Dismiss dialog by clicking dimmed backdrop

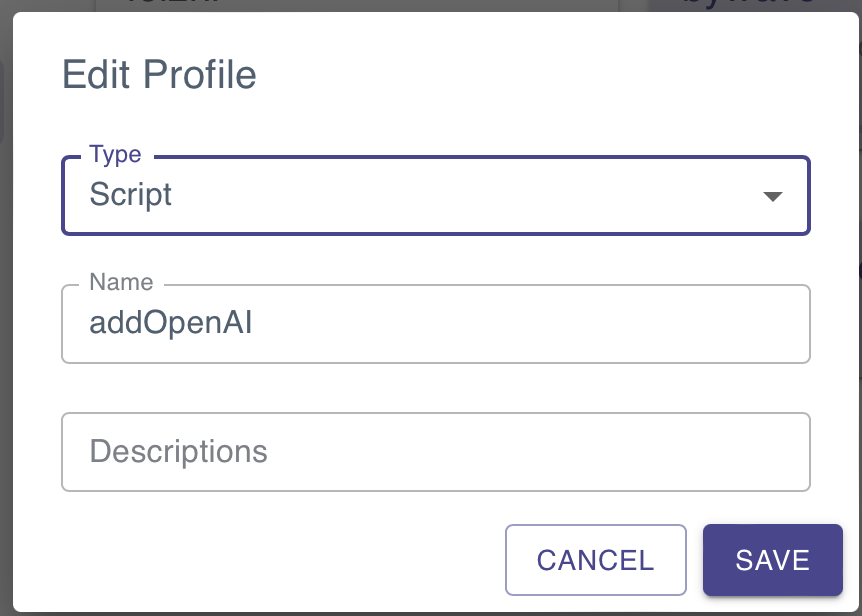point(5,308)
